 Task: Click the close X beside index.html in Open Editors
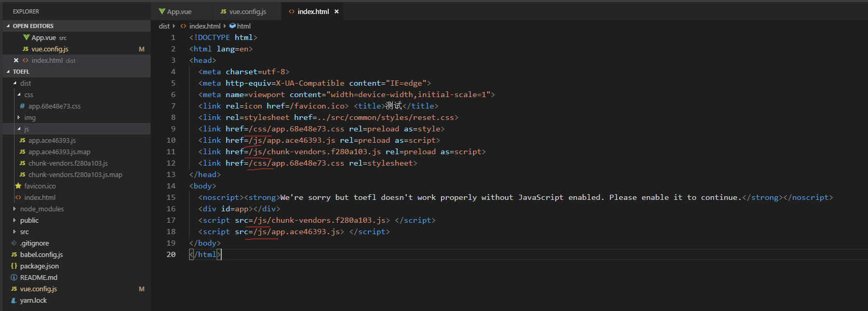point(16,60)
